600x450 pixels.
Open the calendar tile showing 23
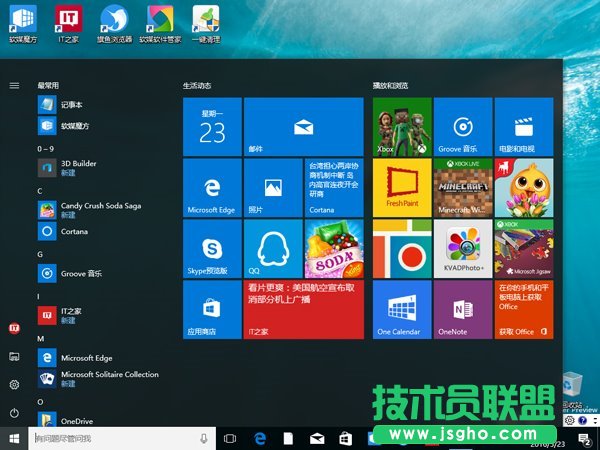[x=212, y=127]
